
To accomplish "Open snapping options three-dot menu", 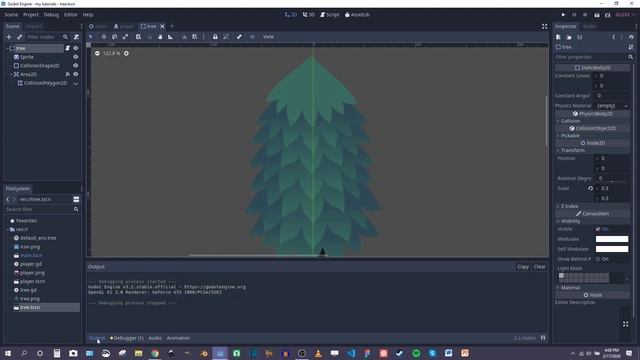I will click(204, 37).
